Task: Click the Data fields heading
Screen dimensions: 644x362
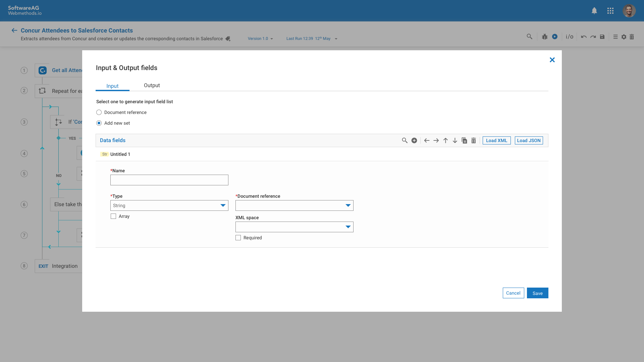Action: click(113, 140)
